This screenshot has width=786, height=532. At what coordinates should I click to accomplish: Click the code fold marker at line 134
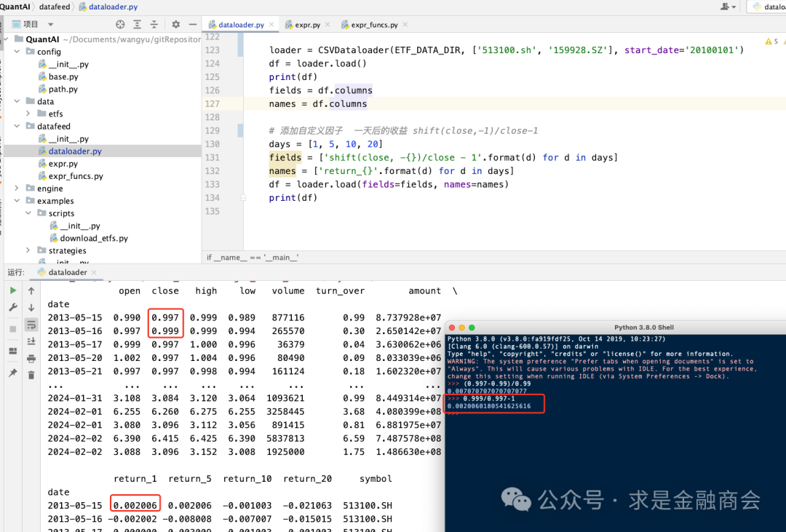(243, 197)
